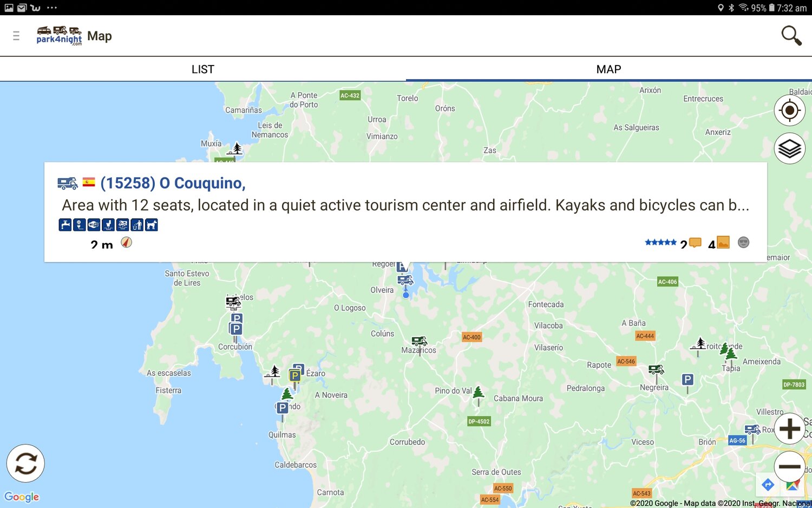Select the parking marker above Quilmas
Image resolution: width=812 pixels, height=508 pixels.
pyautogui.click(x=282, y=408)
